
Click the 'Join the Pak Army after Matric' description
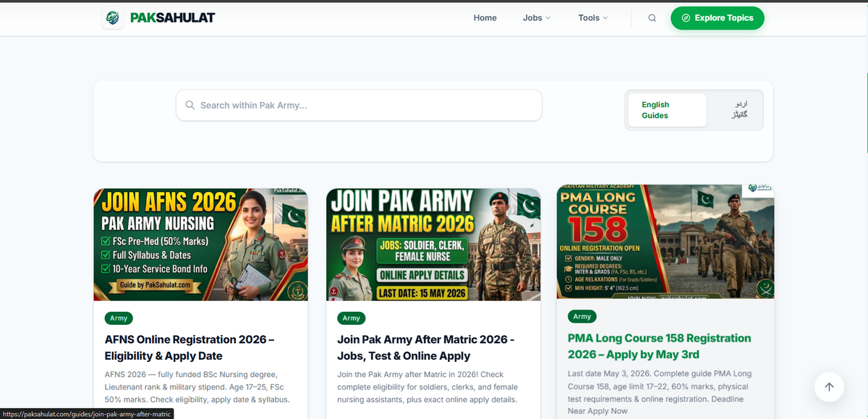(427, 386)
